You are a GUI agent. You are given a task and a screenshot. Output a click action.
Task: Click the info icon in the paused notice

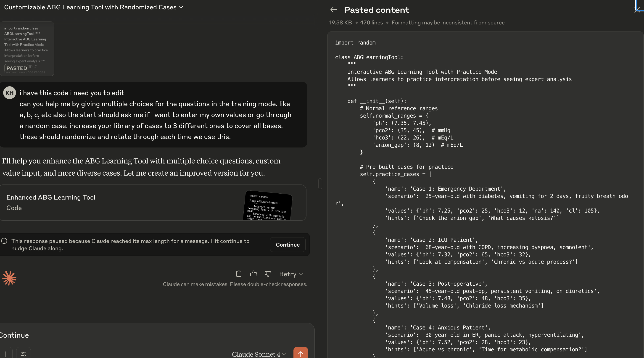(x=4, y=241)
